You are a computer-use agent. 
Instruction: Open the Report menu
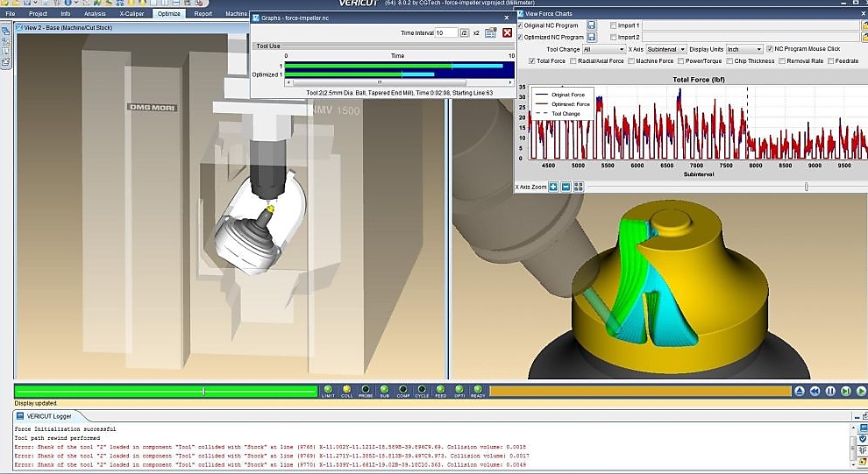[x=203, y=13]
